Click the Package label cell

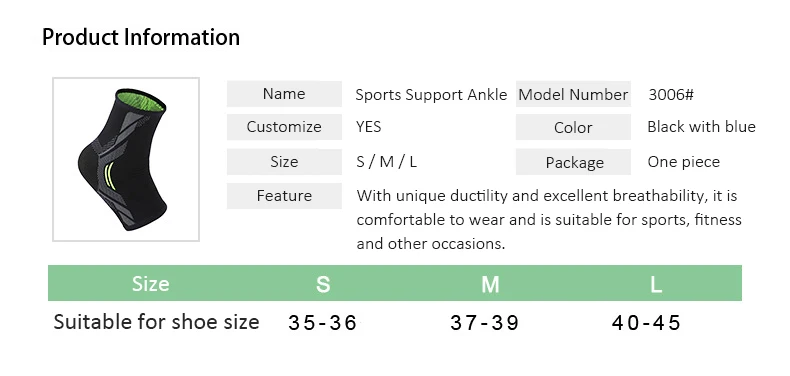tap(573, 162)
